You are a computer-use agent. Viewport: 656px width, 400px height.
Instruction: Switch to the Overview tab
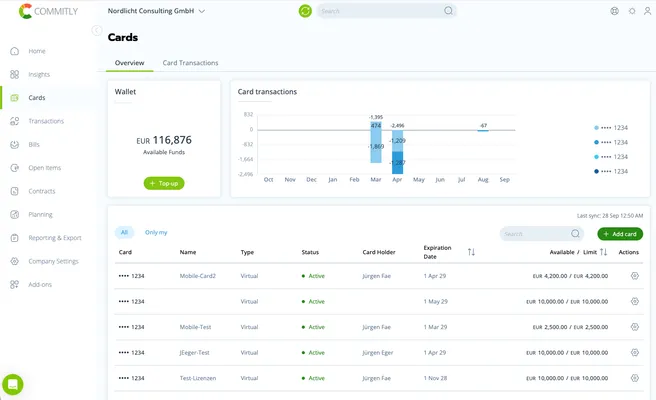[x=129, y=63]
